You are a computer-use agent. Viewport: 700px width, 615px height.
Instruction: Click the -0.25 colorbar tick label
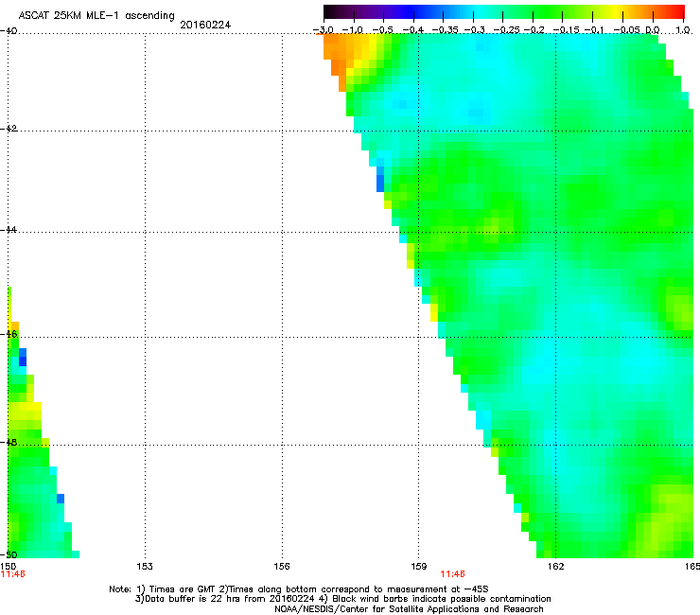(x=506, y=30)
